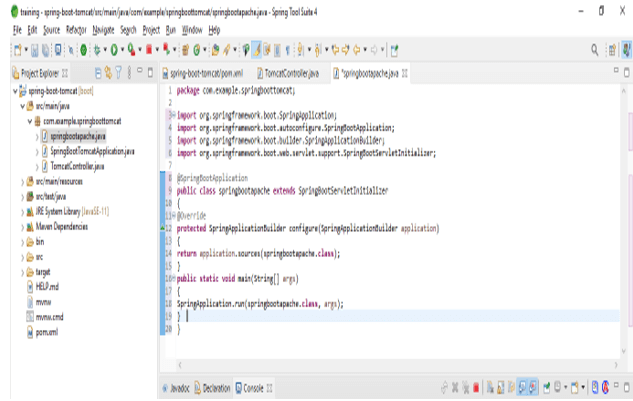Switch to the TomcatController.java editor tab
633x401 pixels.
[290, 74]
